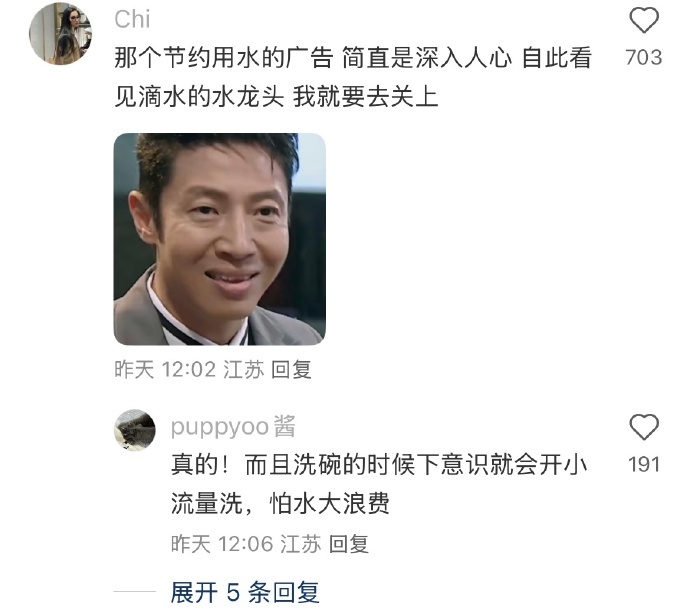Click the 703 like count

click(644, 58)
